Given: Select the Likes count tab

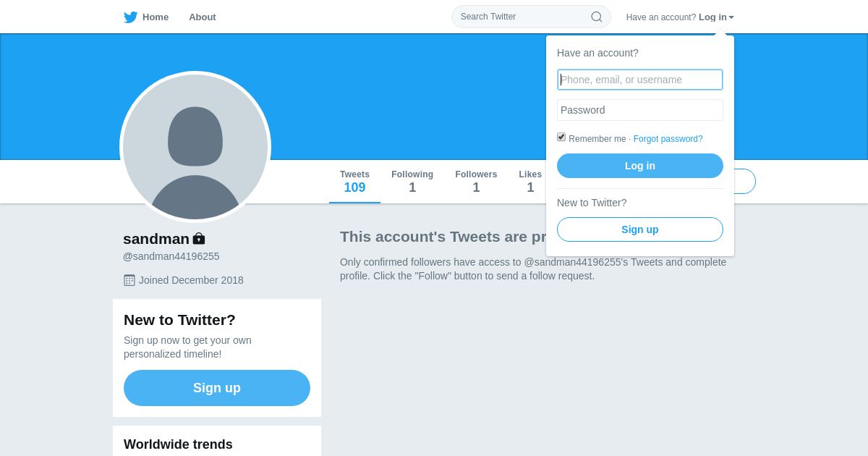Looking at the screenshot, I should coord(530,182).
